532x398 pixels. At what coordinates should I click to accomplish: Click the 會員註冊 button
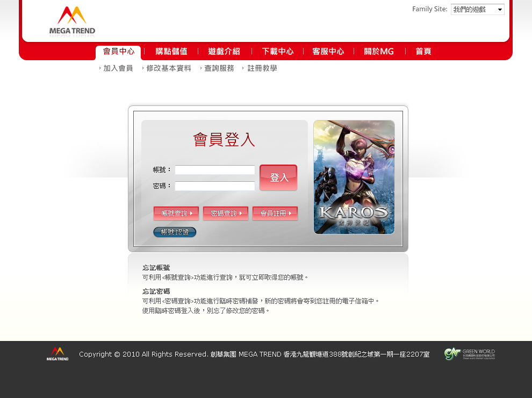(275, 214)
